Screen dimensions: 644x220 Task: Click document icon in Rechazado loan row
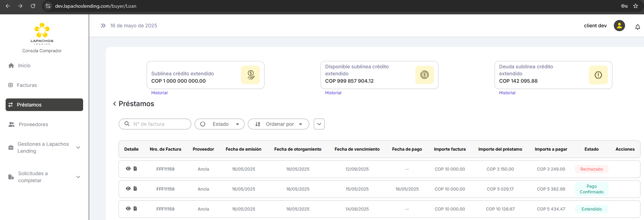135,169
